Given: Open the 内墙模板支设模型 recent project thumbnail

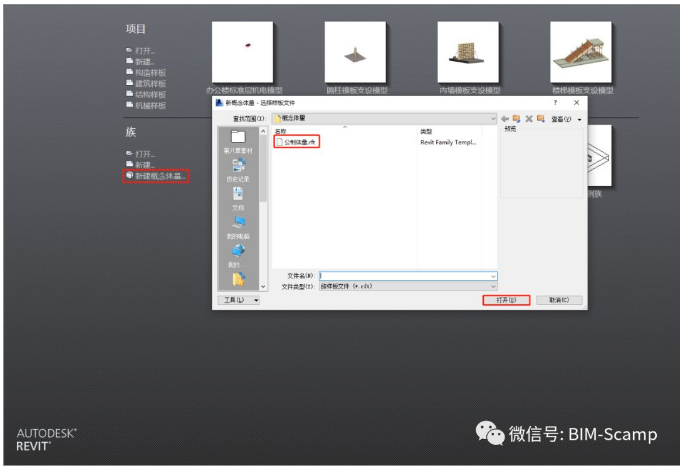Looking at the screenshot, I should [x=468, y=52].
